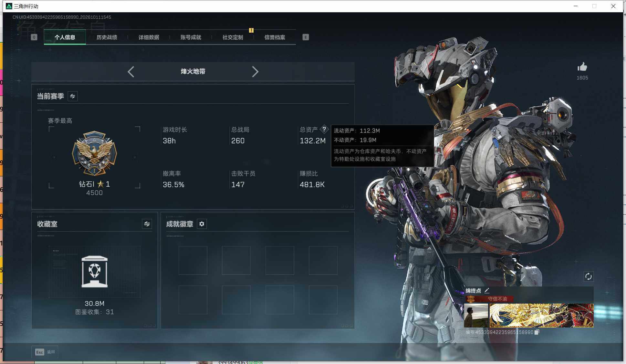
Task: Select the first empty badge slot
Action: click(x=193, y=260)
